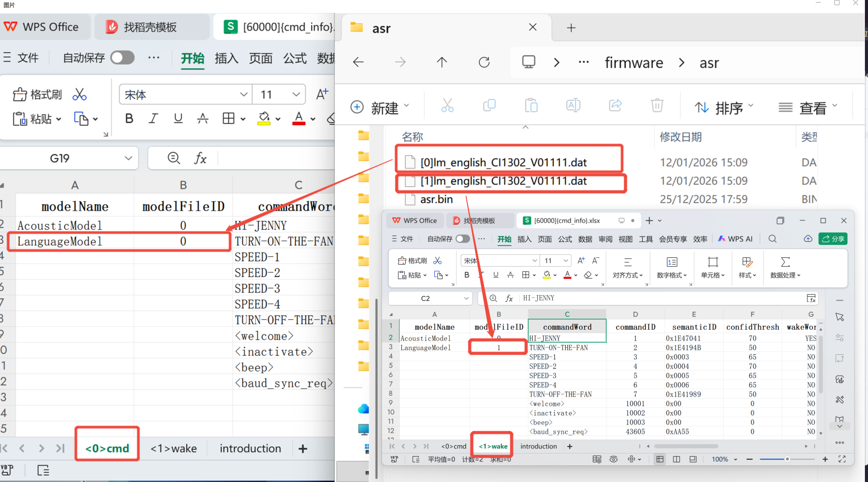Open the 排序 sort menu
Image resolution: width=868 pixels, height=482 pixels.
[724, 108]
